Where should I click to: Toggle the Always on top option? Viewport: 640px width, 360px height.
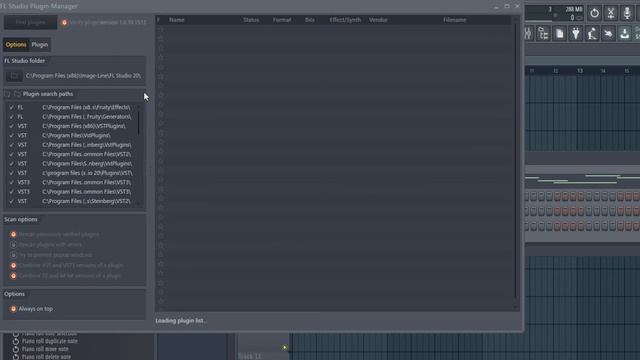pos(13,309)
